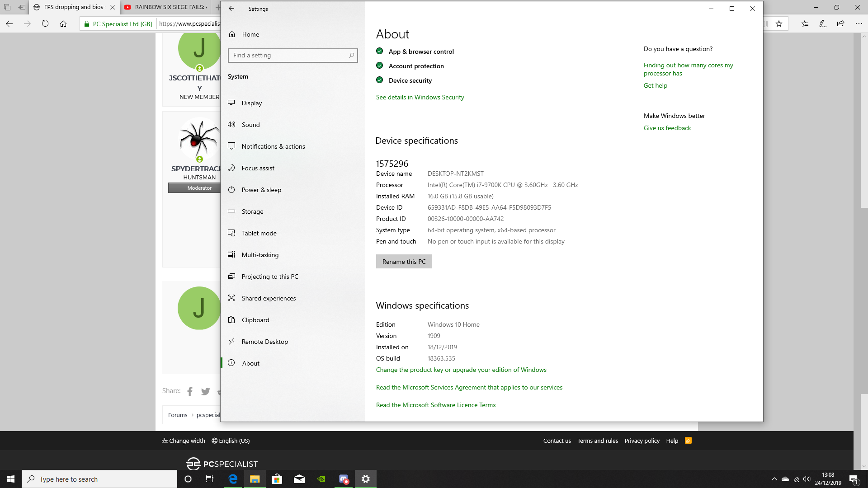Image resolution: width=868 pixels, height=488 pixels.
Task: Open the Action Center notifications icon
Action: 854,479
